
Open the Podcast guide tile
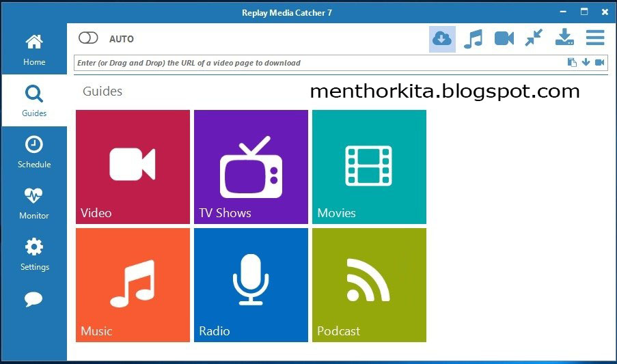coord(369,285)
